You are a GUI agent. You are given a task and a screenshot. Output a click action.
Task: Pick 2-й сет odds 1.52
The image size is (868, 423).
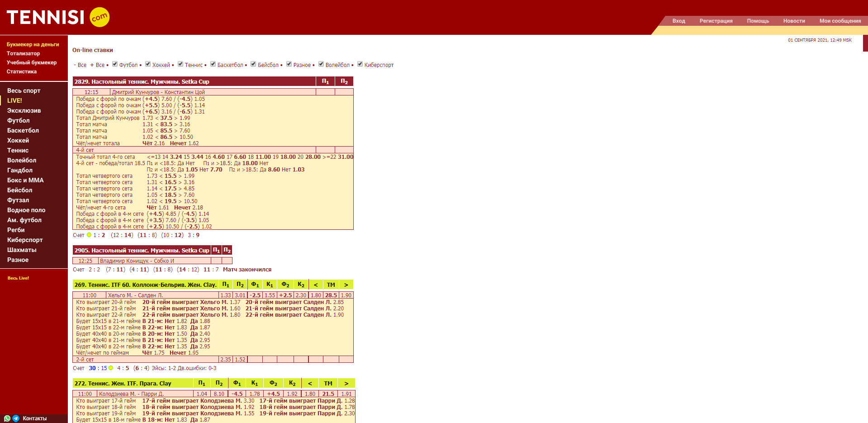coord(240,360)
